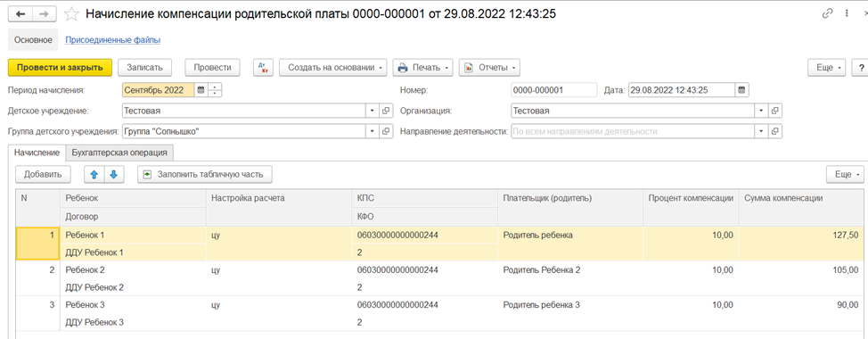
Task: Select row number 1 cell
Action: point(38,244)
